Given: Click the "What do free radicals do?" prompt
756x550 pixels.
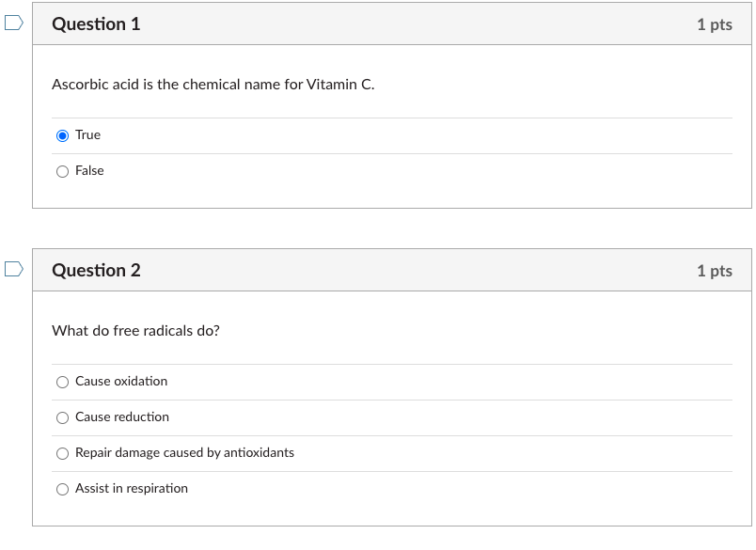Looking at the screenshot, I should [x=135, y=331].
